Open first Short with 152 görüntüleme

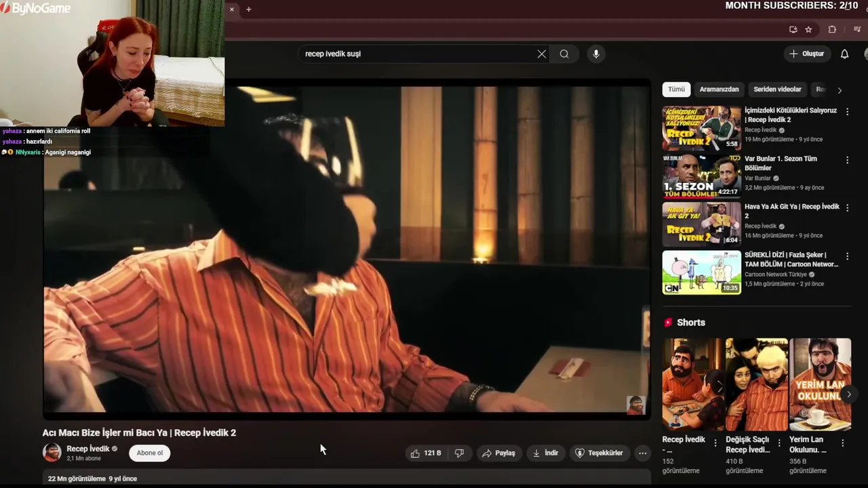tap(692, 384)
